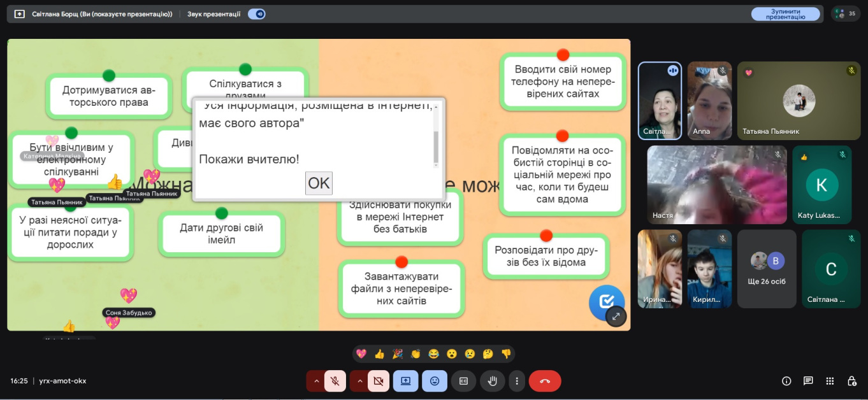Image resolution: width=868 pixels, height=400 pixels.
Task: Send the thumbs up reaction
Action: [x=380, y=354]
